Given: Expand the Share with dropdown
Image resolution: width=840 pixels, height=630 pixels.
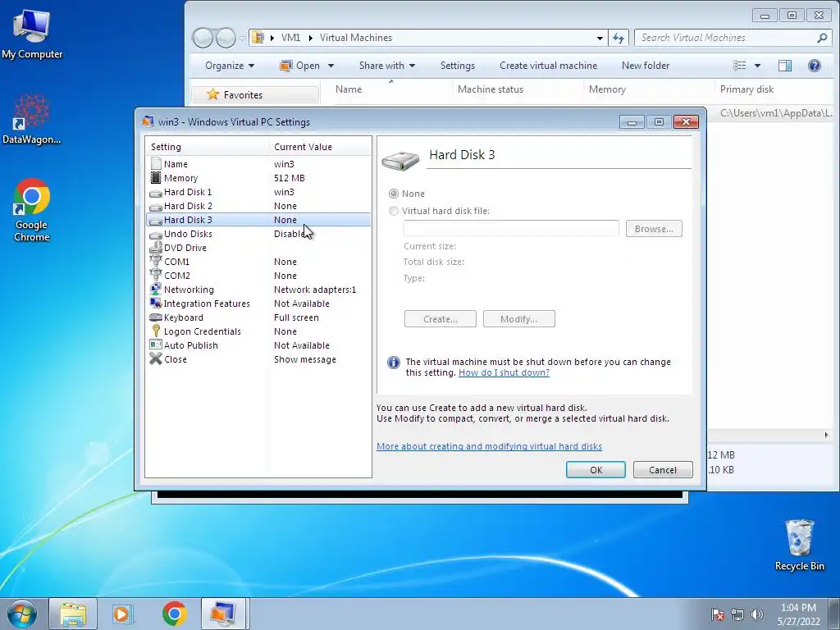Looking at the screenshot, I should (387, 66).
